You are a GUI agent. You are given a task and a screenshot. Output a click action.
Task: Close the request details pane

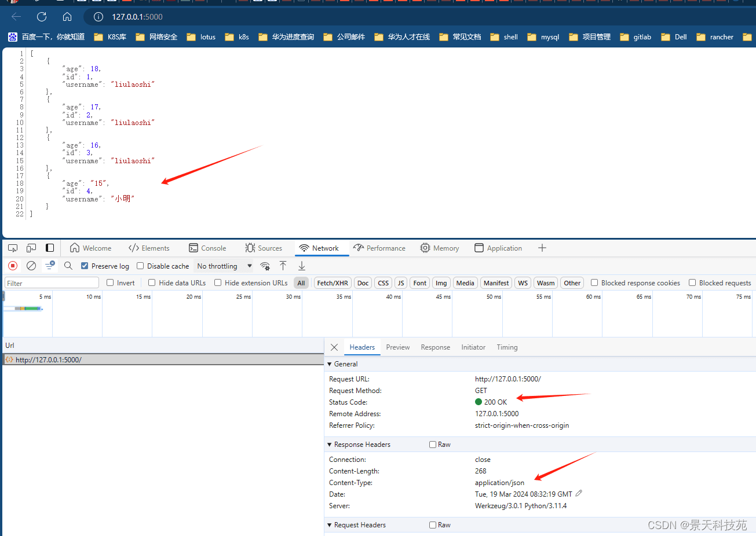334,347
